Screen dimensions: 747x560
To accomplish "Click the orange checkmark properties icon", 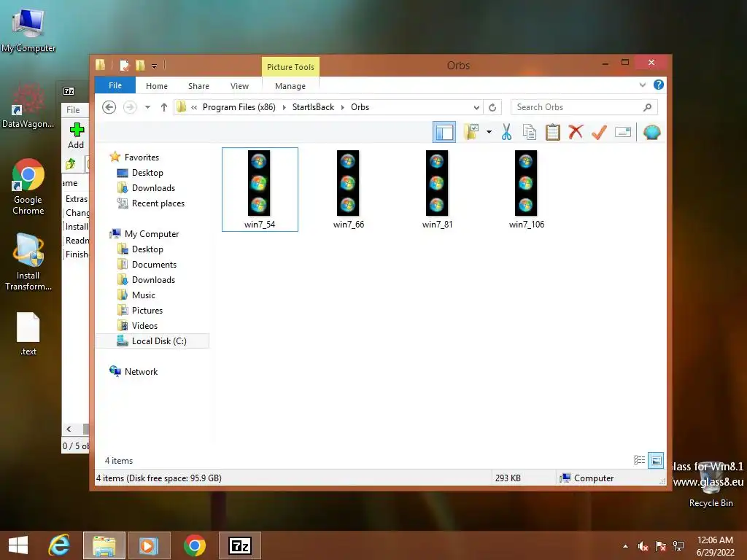I will [599, 132].
